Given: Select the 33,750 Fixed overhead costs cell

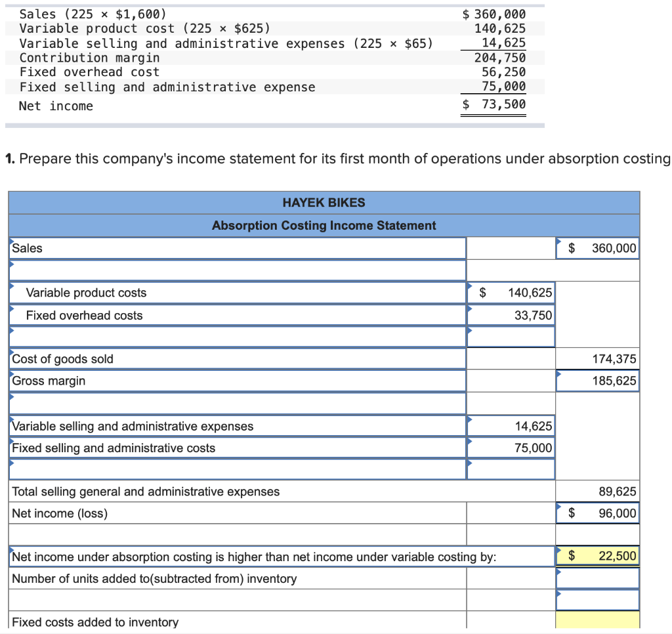Looking at the screenshot, I should pos(511,315).
